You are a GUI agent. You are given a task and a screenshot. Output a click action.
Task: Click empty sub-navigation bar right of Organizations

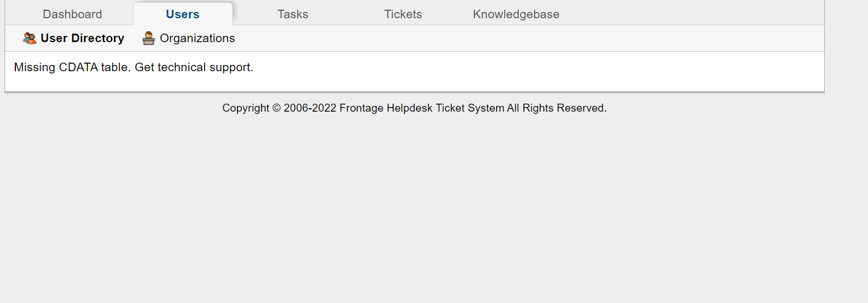pos(513,38)
